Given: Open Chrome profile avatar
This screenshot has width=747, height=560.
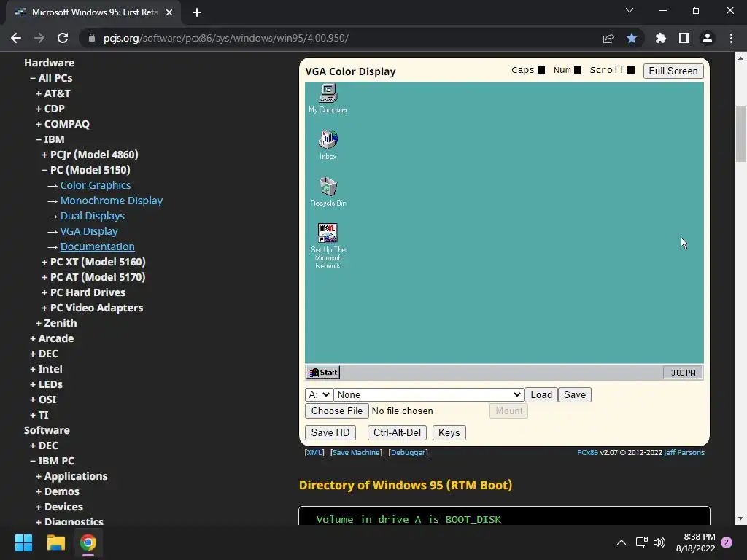Looking at the screenshot, I should tap(708, 38).
